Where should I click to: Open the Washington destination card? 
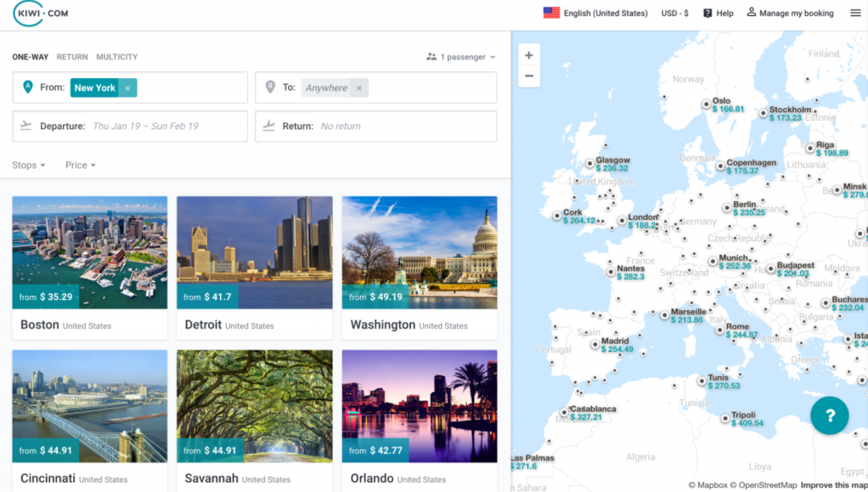click(419, 268)
